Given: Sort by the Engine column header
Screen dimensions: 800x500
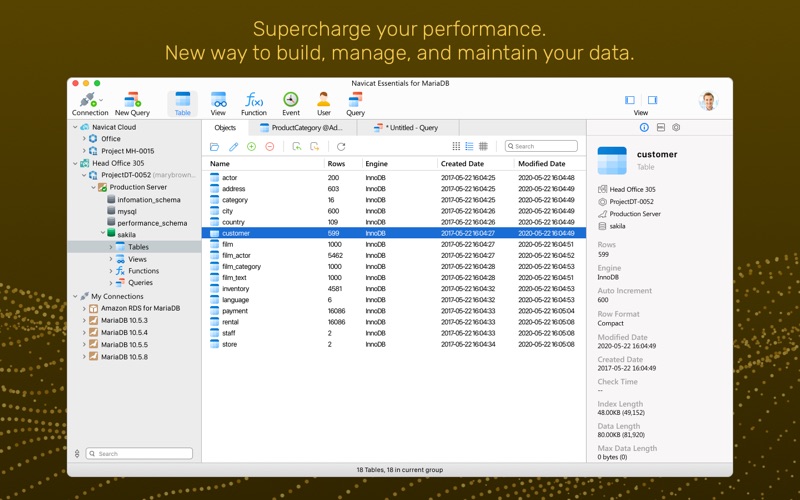Looking at the screenshot, I should point(399,164).
